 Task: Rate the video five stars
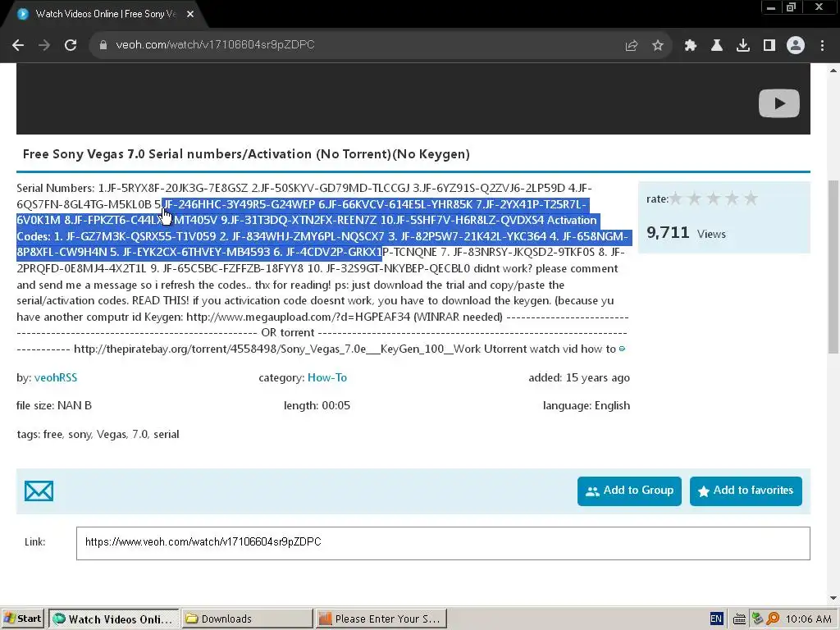click(751, 199)
